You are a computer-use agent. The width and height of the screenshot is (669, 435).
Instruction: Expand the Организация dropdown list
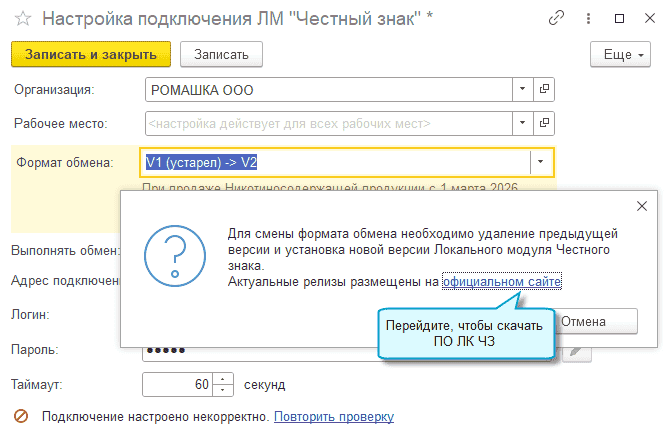tap(522, 90)
